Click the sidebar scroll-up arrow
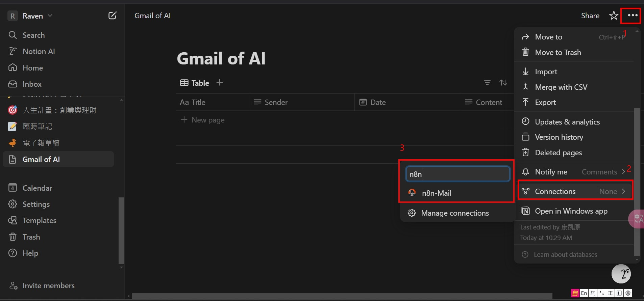 coord(122,100)
